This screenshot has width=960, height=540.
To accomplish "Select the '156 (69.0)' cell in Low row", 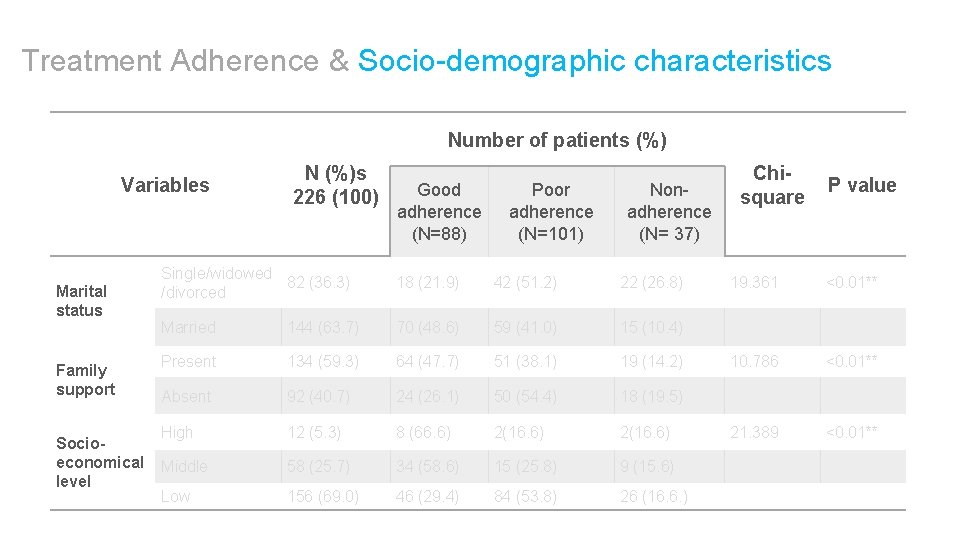I will click(x=323, y=497).
